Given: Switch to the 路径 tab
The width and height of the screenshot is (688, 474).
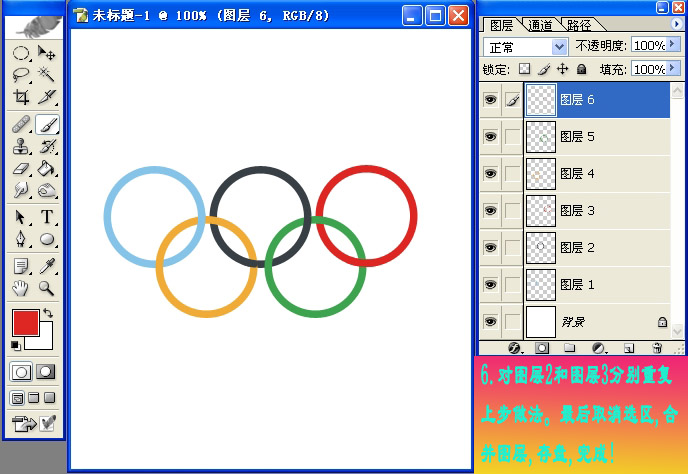Looking at the screenshot, I should point(579,25).
